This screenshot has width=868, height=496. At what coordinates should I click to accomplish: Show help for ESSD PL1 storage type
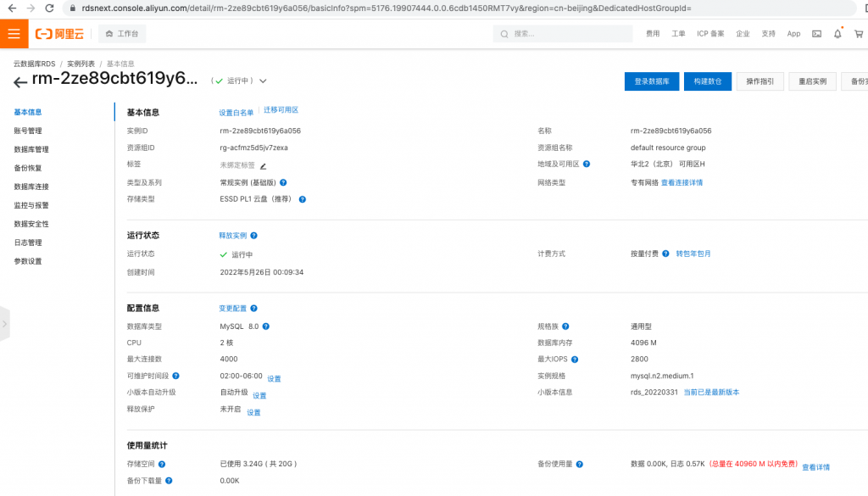[x=303, y=199]
